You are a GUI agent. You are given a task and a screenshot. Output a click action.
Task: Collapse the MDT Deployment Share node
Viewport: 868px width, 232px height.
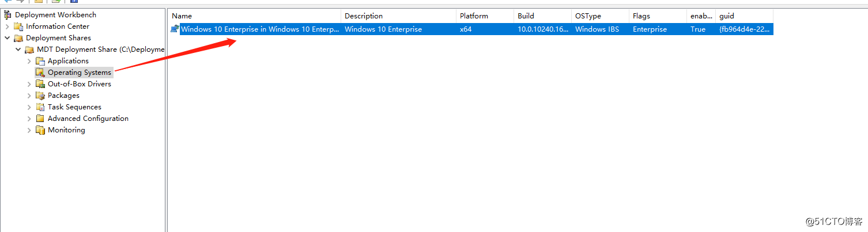click(18, 50)
